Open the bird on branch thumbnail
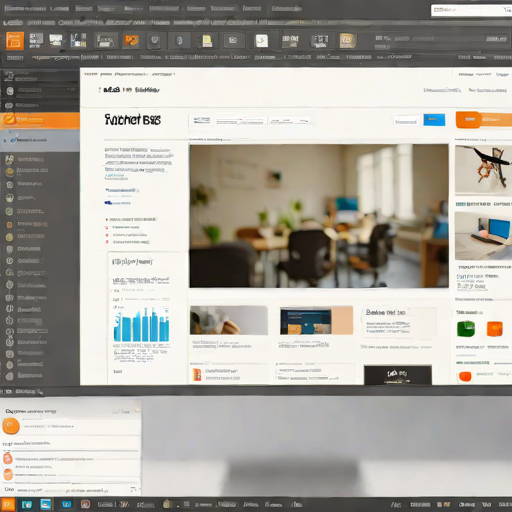 pyautogui.click(x=483, y=170)
